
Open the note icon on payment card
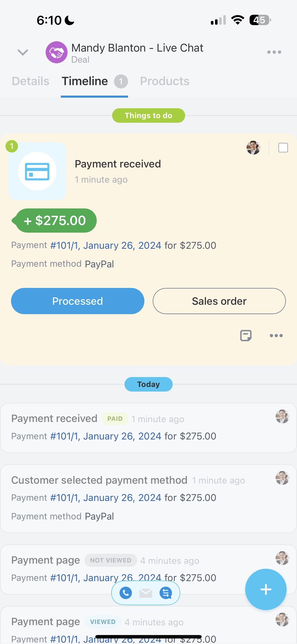[246, 336]
